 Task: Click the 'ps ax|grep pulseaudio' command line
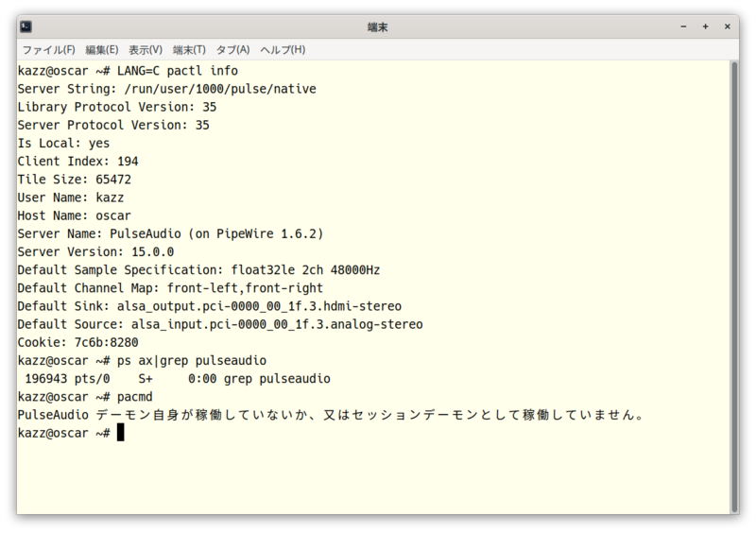coord(142,360)
